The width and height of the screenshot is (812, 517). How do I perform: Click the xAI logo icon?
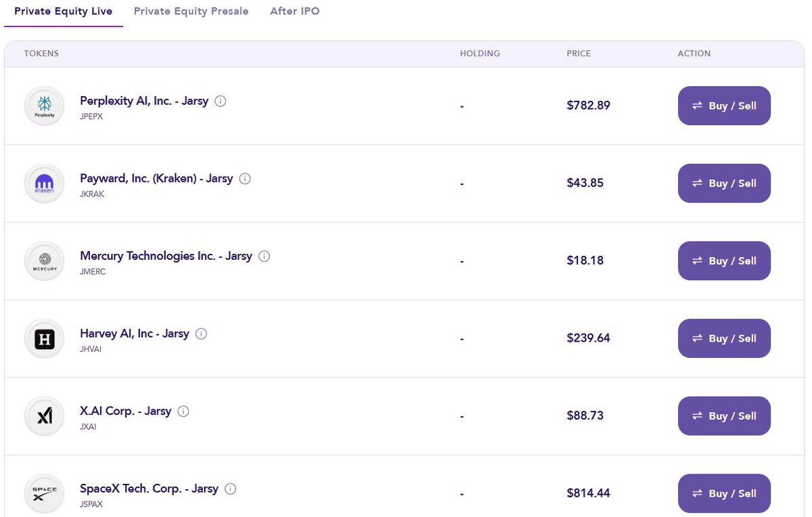click(44, 416)
